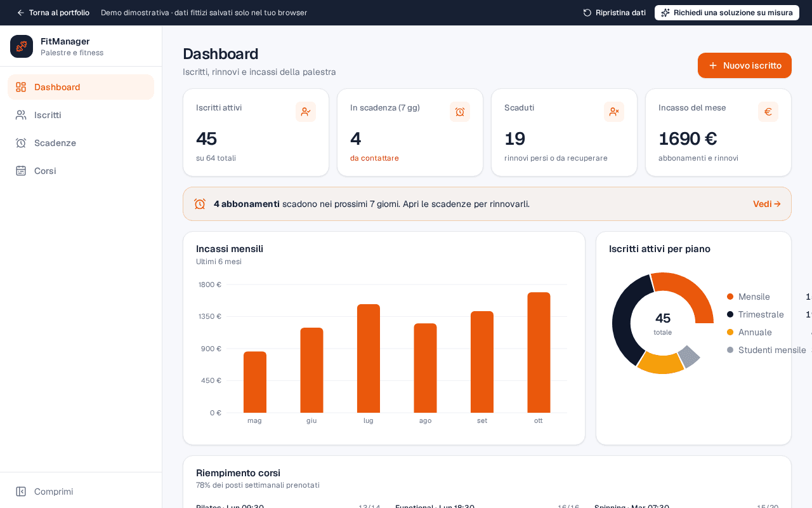Click the Studenti mensile gray legend dot
This screenshot has height=508, width=812.
click(730, 350)
